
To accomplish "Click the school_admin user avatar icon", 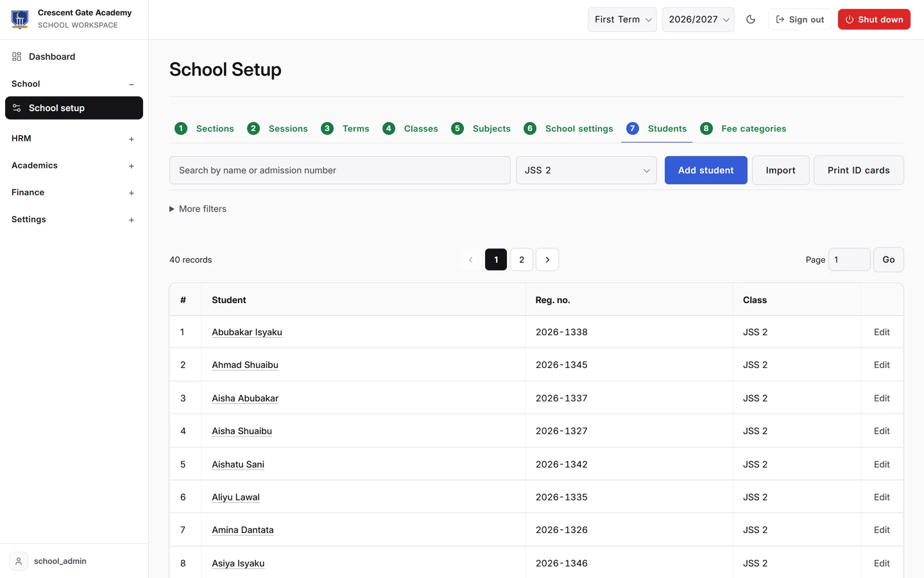I will [19, 561].
